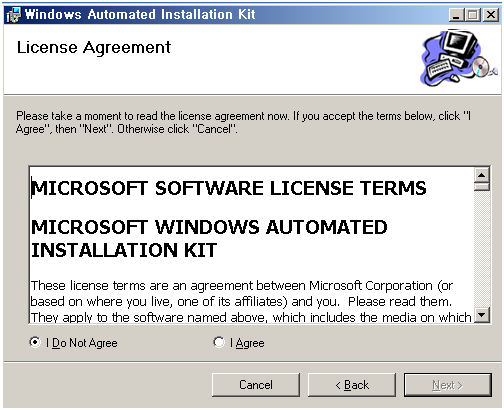Screen dimensions: 504x410
Task: Click the Automated Installation Kit heading in license
Action: [x=209, y=239]
